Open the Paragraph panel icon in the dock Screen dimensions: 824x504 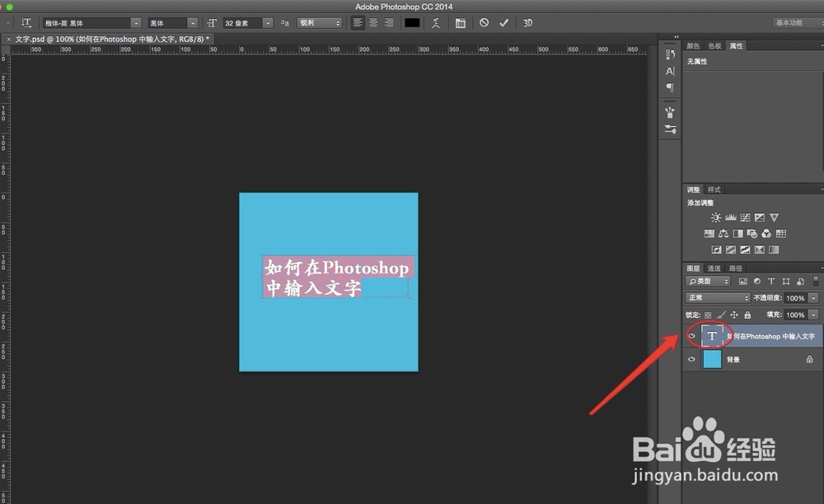click(x=669, y=87)
